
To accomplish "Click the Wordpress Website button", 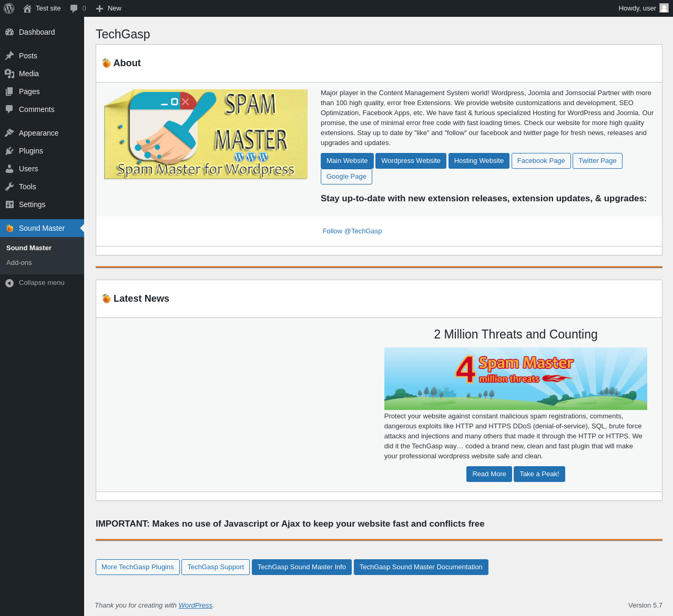I will point(411,161).
